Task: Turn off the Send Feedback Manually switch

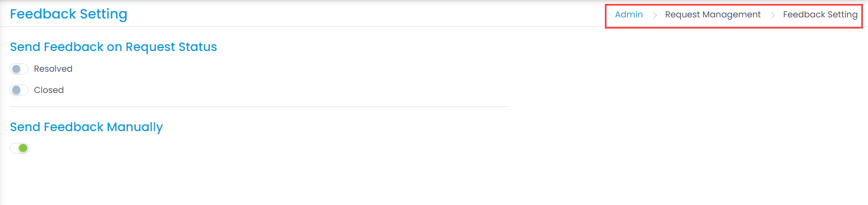Action: (x=19, y=148)
